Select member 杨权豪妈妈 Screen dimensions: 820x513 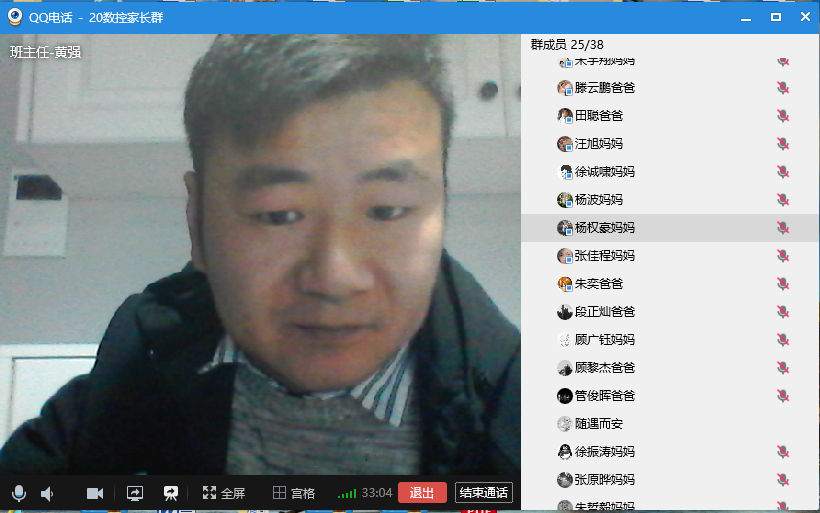coord(670,227)
